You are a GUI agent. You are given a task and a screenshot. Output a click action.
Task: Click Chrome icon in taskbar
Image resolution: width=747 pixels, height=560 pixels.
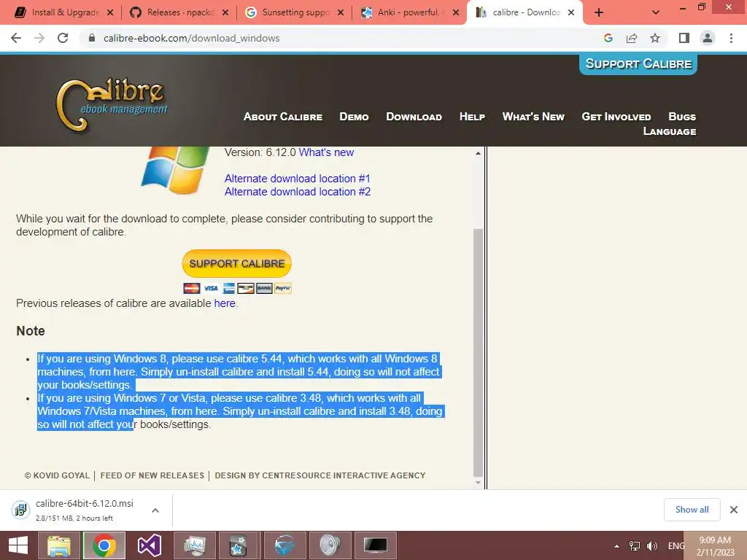(104, 545)
